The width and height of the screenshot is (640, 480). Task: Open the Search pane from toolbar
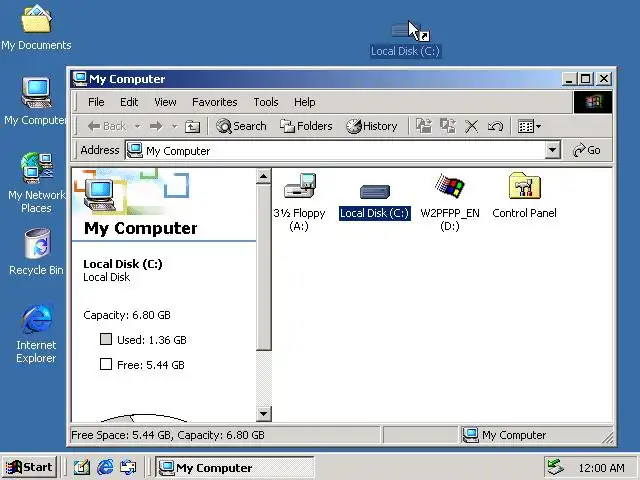[x=241, y=126]
